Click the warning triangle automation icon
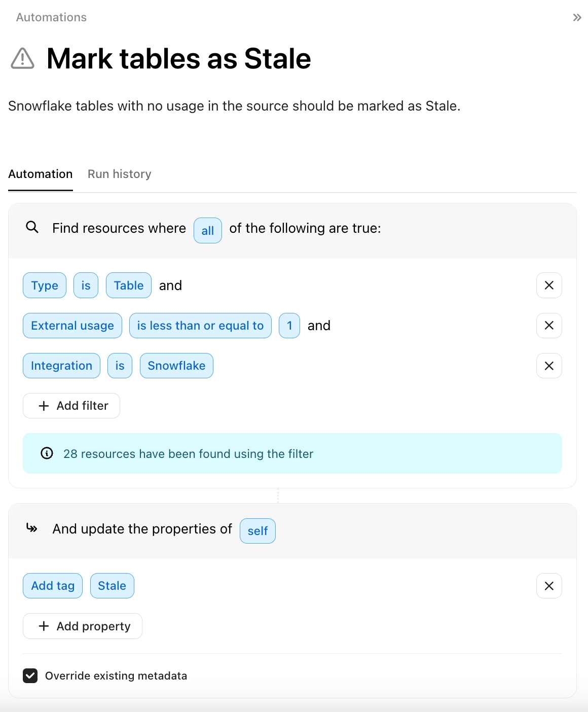The width and height of the screenshot is (588, 712). pyautogui.click(x=23, y=58)
